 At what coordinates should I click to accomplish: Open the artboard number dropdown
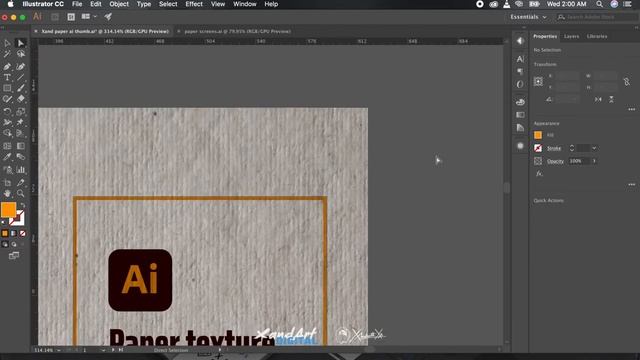click(103, 350)
